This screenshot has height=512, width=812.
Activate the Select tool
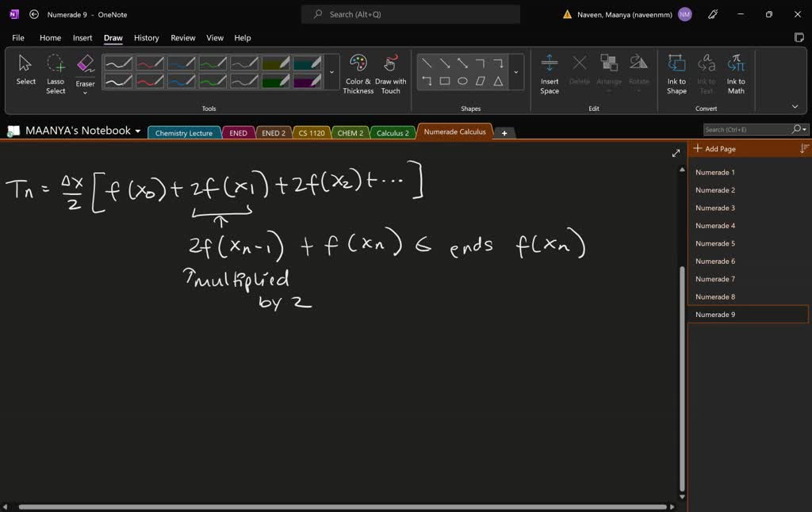(x=25, y=67)
